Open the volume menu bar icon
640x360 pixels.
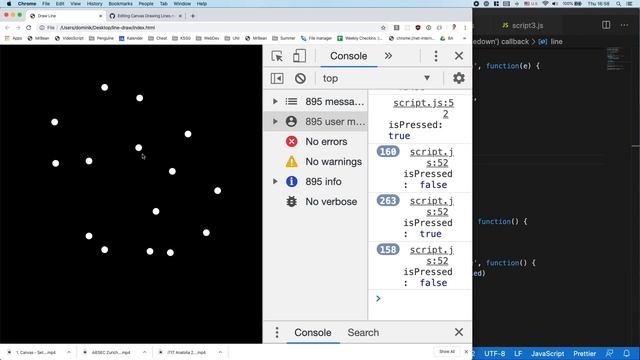tap(555, 4)
